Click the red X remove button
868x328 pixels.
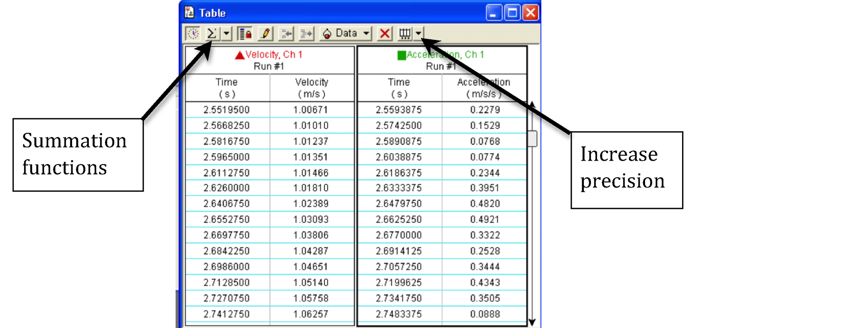click(x=385, y=34)
